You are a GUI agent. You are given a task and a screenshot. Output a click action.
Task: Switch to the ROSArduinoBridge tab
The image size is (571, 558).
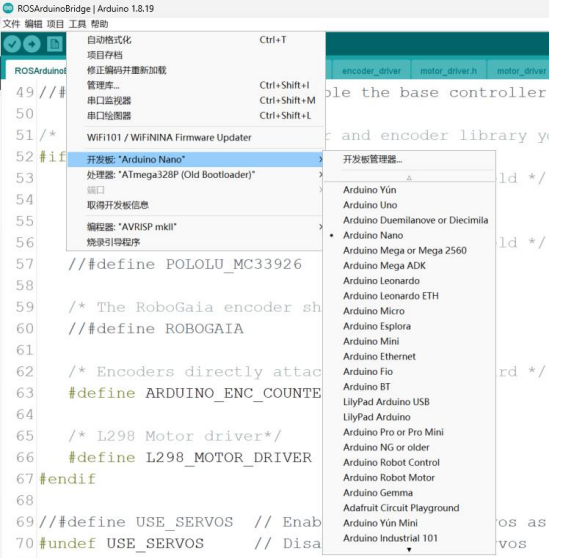[36, 70]
